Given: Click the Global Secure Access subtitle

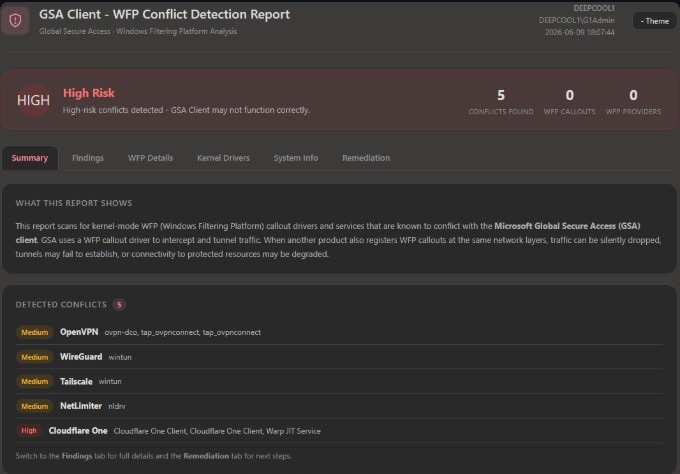Looking at the screenshot, I should 138,31.
